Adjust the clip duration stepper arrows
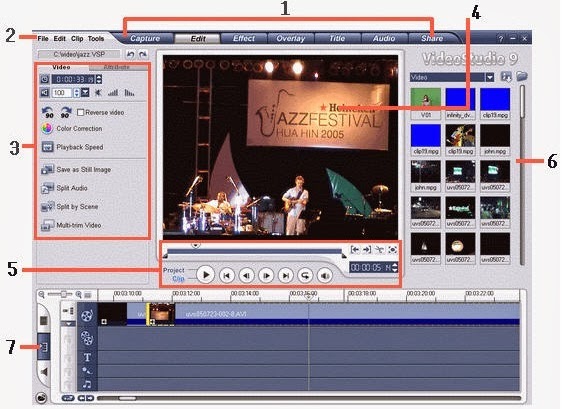This screenshot has height=409, width=562. pos(99,79)
